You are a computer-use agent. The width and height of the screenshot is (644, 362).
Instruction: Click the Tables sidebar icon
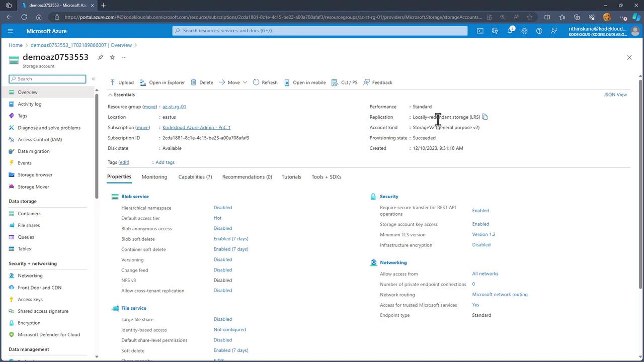12,249
